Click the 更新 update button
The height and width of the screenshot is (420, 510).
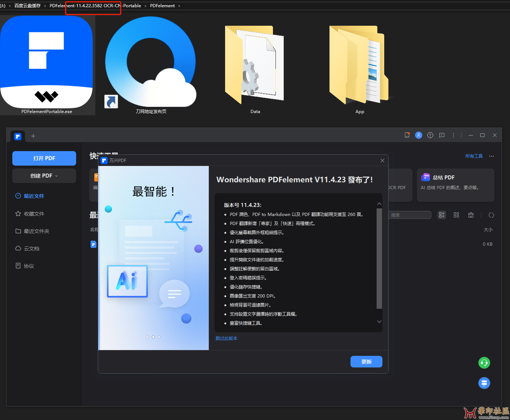coord(366,362)
